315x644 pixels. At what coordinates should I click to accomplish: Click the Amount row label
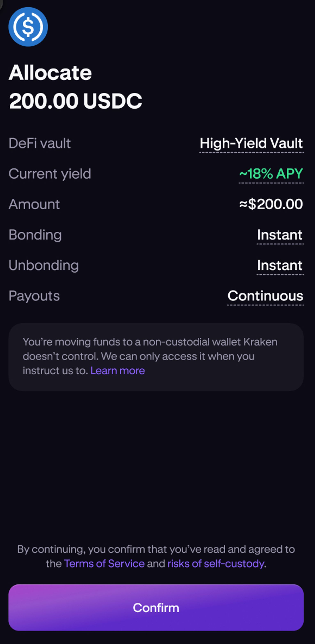click(34, 204)
